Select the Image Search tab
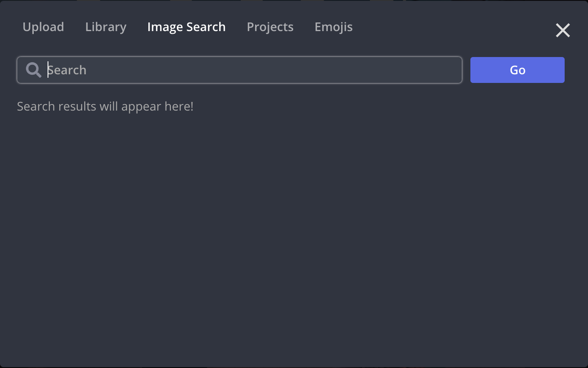The image size is (588, 368). 186,27
